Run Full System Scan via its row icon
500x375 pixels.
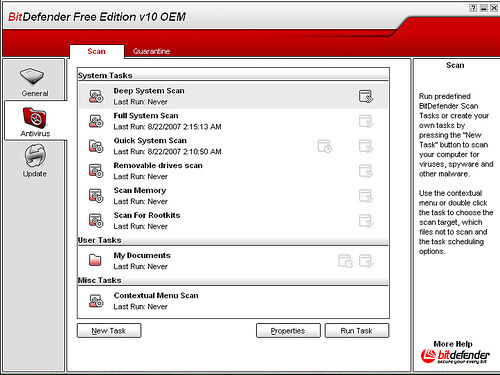(x=366, y=121)
